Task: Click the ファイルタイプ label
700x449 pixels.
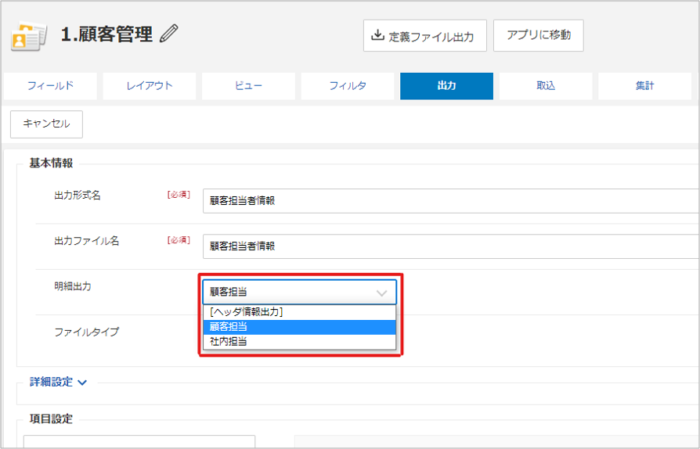Action: 87,332
